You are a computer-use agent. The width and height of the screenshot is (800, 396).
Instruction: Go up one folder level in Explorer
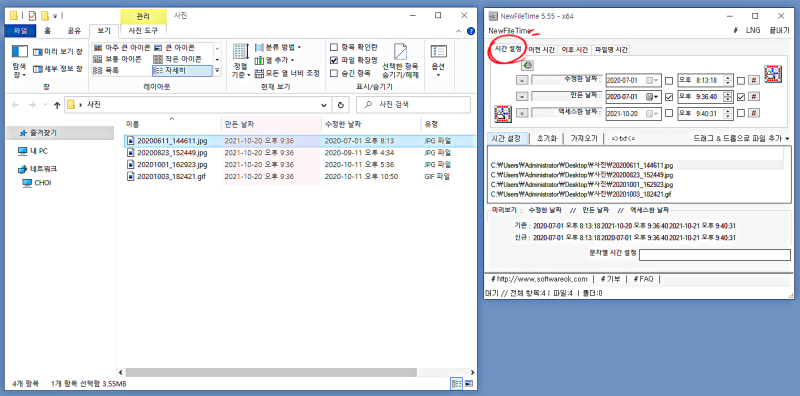[57, 105]
